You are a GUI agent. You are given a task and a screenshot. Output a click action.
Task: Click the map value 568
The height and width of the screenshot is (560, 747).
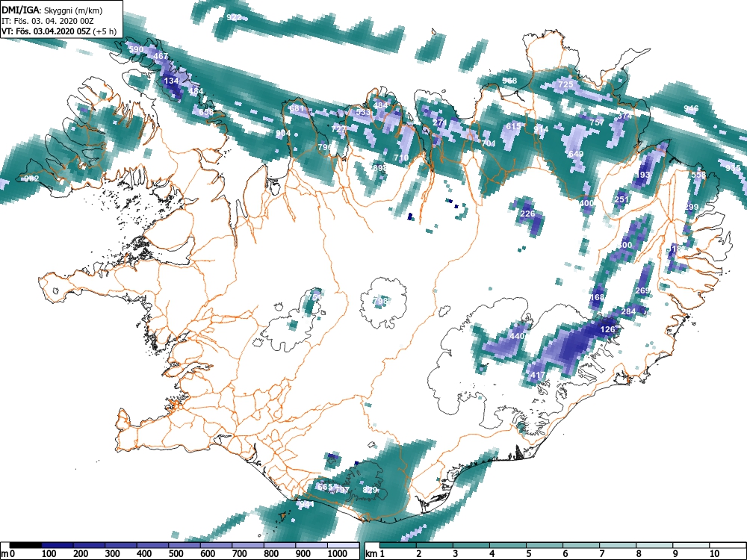point(509,81)
